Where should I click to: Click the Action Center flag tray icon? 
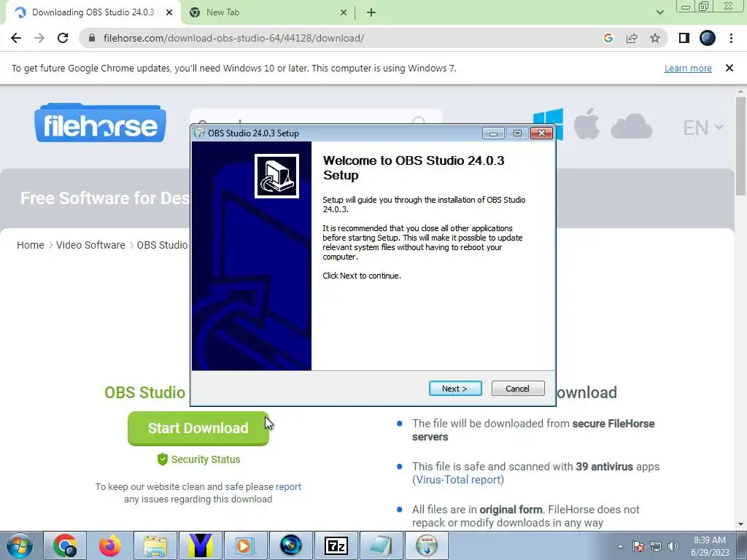(638, 546)
